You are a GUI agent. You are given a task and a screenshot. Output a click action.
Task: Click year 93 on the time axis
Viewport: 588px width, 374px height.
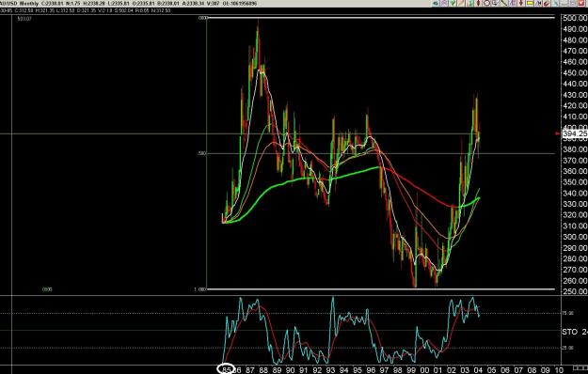[x=330, y=370]
